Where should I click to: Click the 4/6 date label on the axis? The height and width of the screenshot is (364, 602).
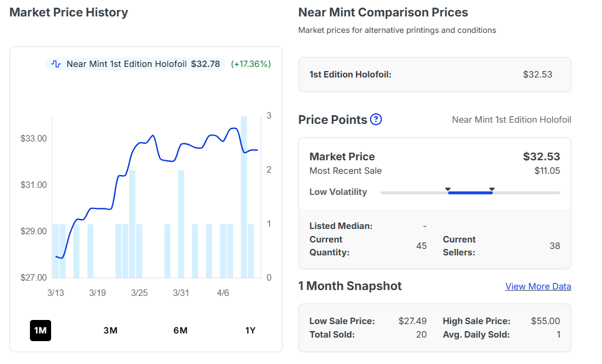[223, 293]
